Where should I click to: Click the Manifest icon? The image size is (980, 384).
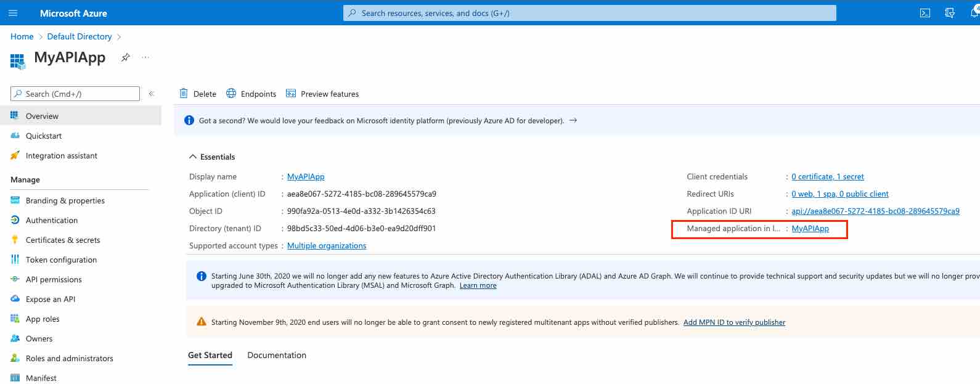15,378
